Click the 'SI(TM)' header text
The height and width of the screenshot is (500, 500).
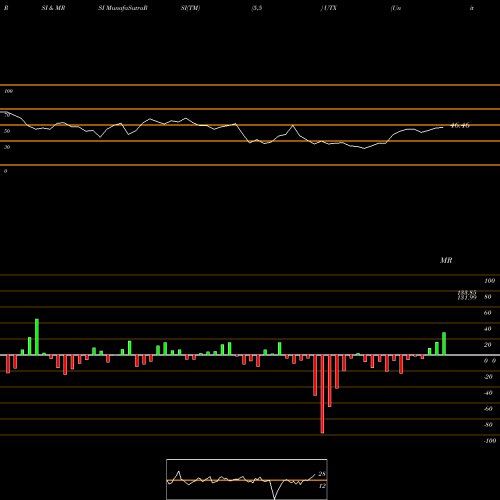pos(190,8)
